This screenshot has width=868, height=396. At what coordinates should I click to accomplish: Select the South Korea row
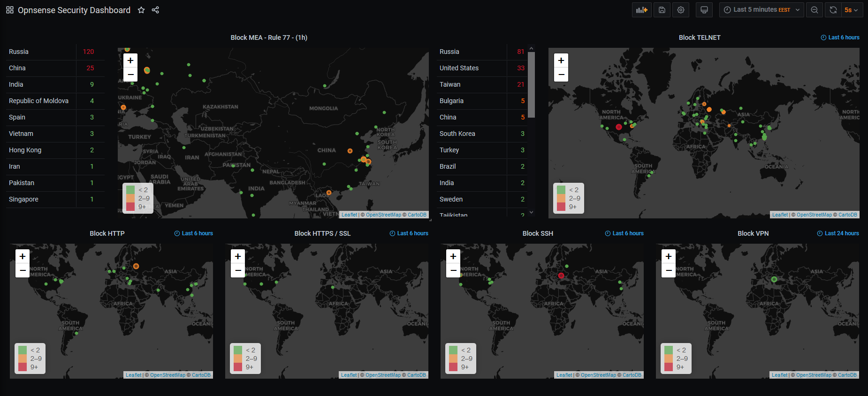[x=482, y=134]
